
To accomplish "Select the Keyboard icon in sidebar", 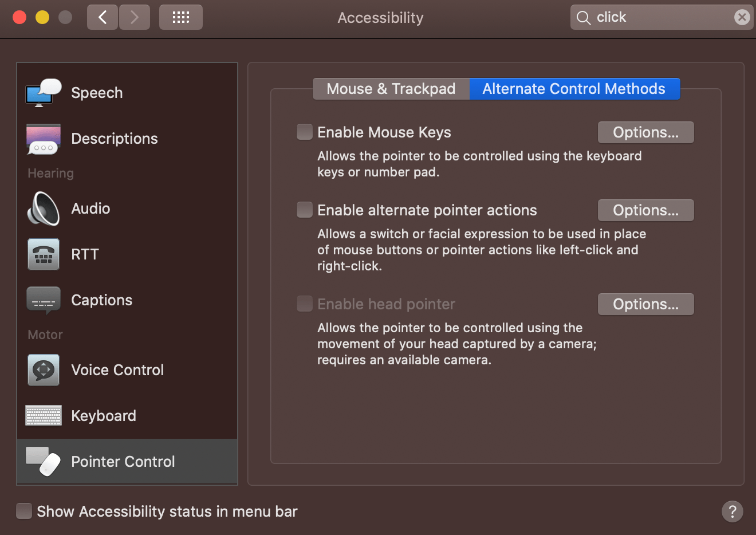I will click(43, 415).
